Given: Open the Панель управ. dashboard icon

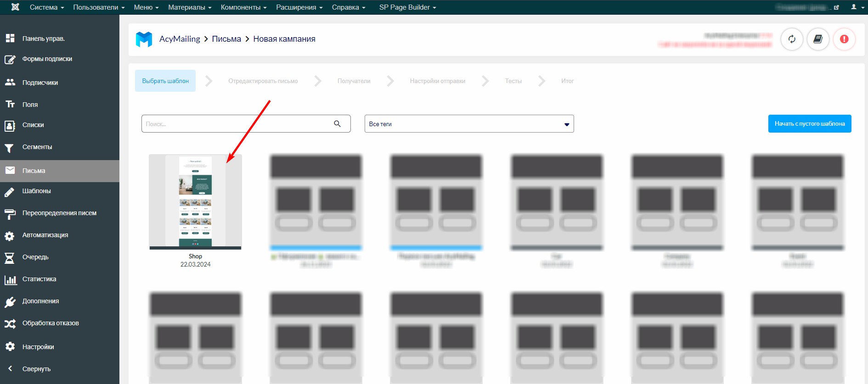Looking at the screenshot, I should tap(10, 38).
